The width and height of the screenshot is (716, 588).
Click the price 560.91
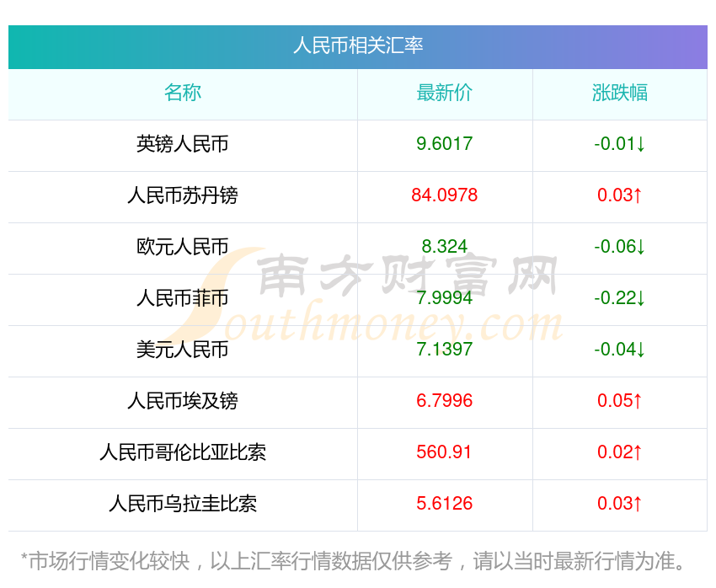[444, 452]
